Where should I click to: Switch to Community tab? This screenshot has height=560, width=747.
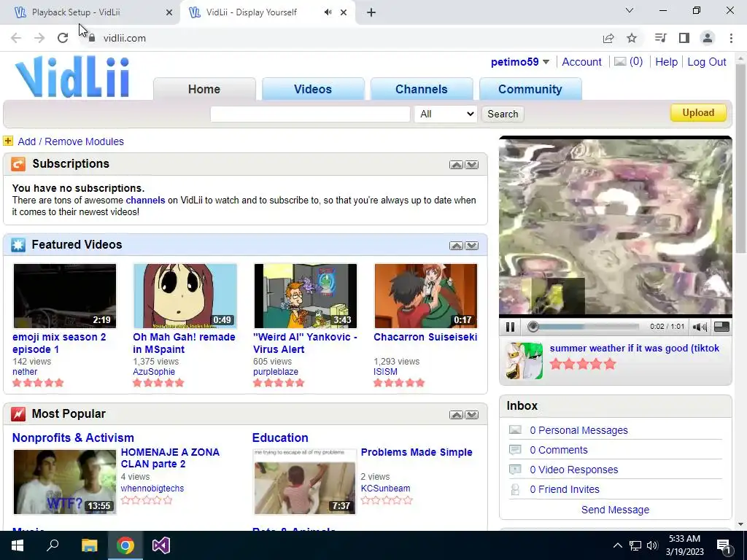click(x=530, y=89)
